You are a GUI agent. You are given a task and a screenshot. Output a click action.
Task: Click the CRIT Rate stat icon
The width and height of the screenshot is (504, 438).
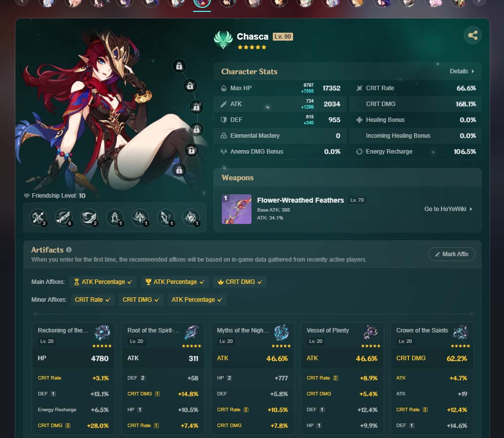pos(359,88)
